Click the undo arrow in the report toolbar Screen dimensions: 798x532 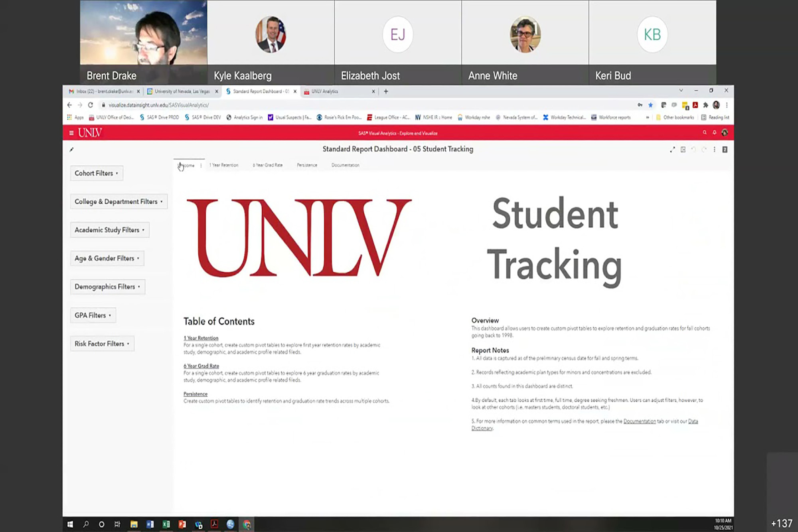click(693, 150)
